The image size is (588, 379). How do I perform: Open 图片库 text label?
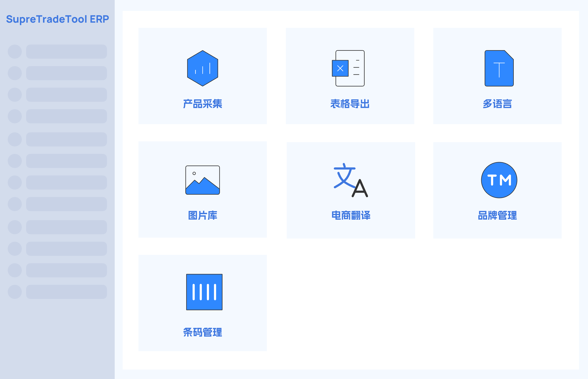point(202,215)
